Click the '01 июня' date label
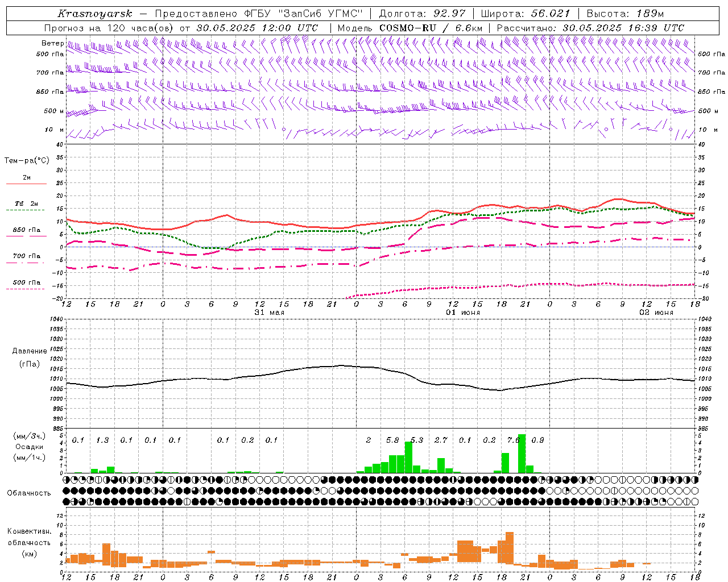Screen dimensions: 728x582 click(463, 313)
